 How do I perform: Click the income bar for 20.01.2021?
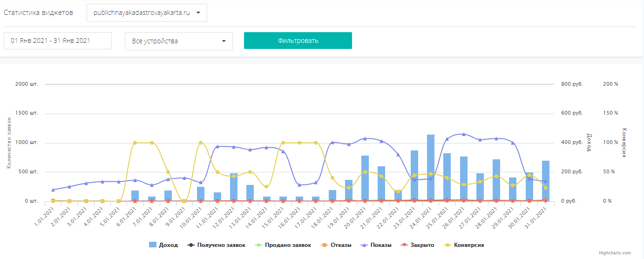click(365, 178)
